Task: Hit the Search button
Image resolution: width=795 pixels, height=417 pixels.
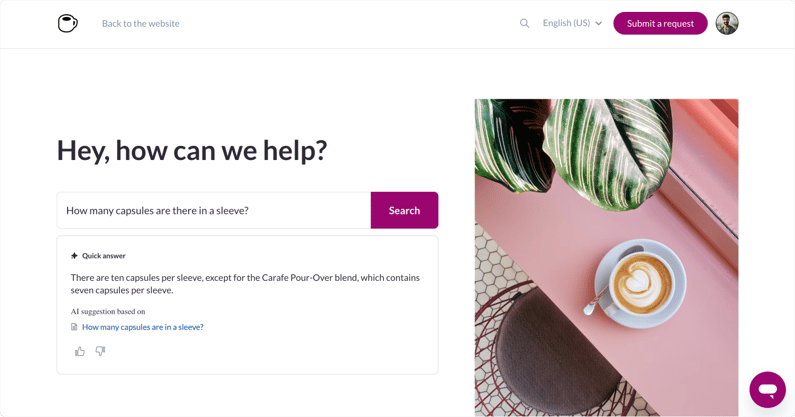Action: (404, 210)
